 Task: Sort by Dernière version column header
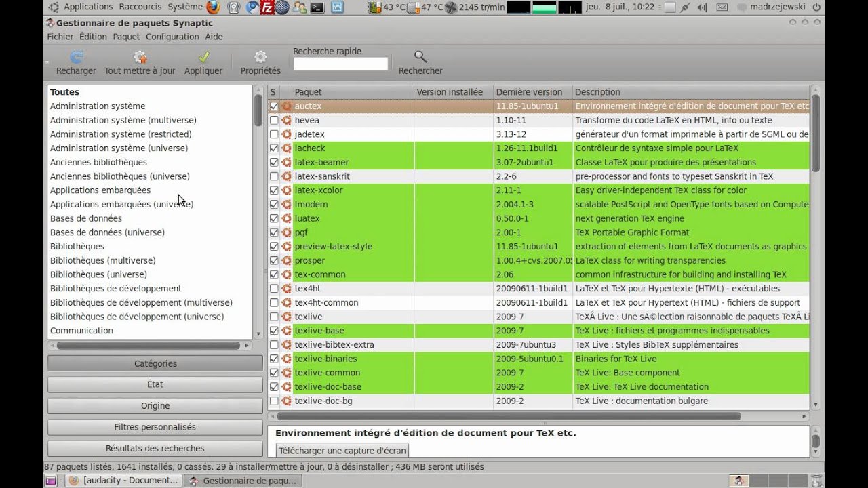[532, 92]
